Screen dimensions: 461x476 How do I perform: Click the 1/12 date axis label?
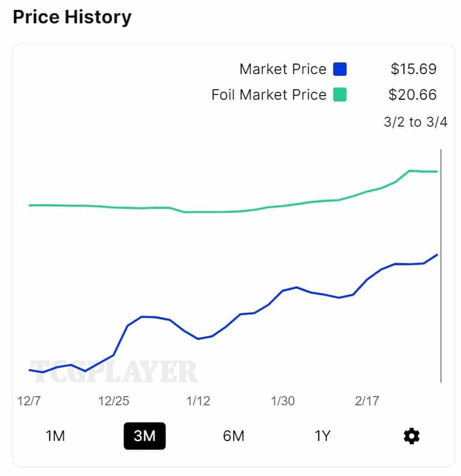click(x=198, y=401)
